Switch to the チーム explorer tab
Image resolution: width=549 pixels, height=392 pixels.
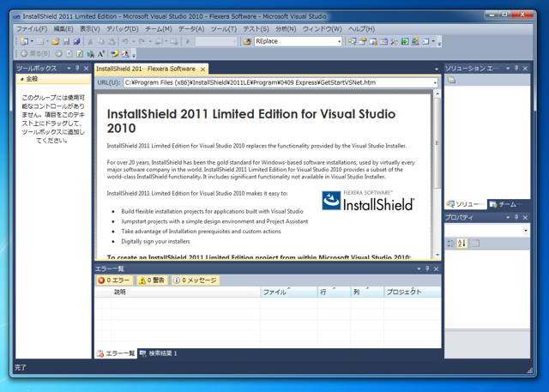coord(506,204)
